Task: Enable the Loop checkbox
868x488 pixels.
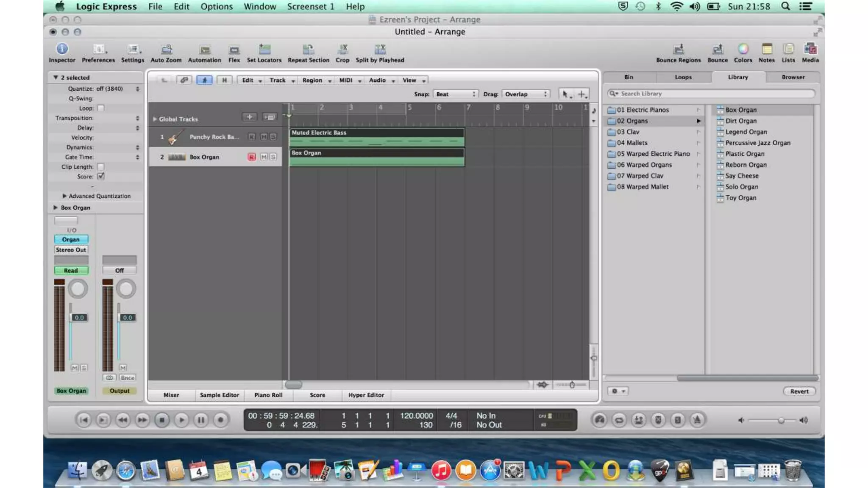Action: pos(101,108)
